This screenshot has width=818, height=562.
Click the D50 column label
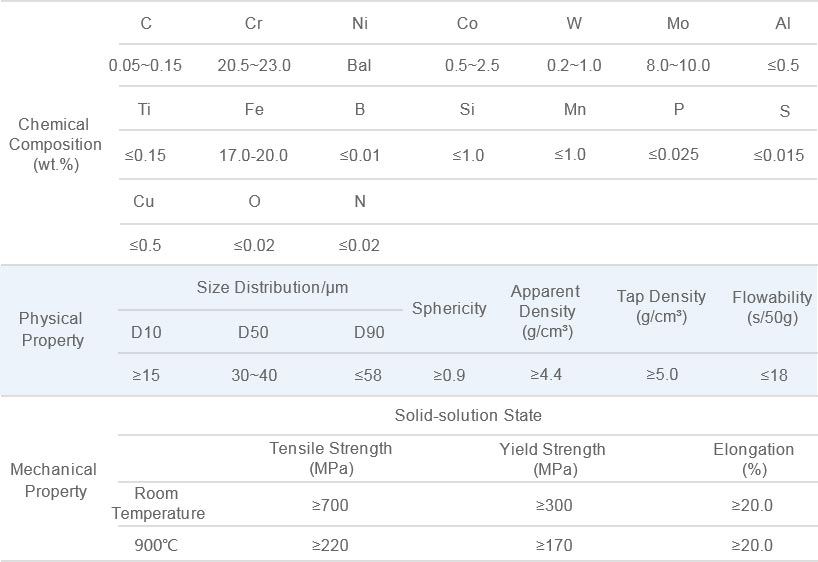(x=252, y=332)
